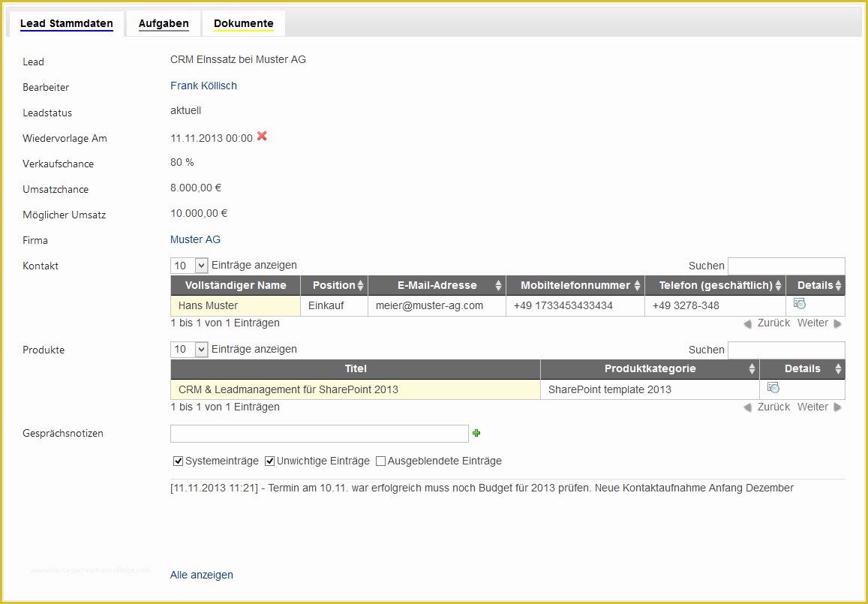The image size is (868, 604).
Task: Uncheck Unwichtige Einträge checkbox
Action: (x=269, y=461)
